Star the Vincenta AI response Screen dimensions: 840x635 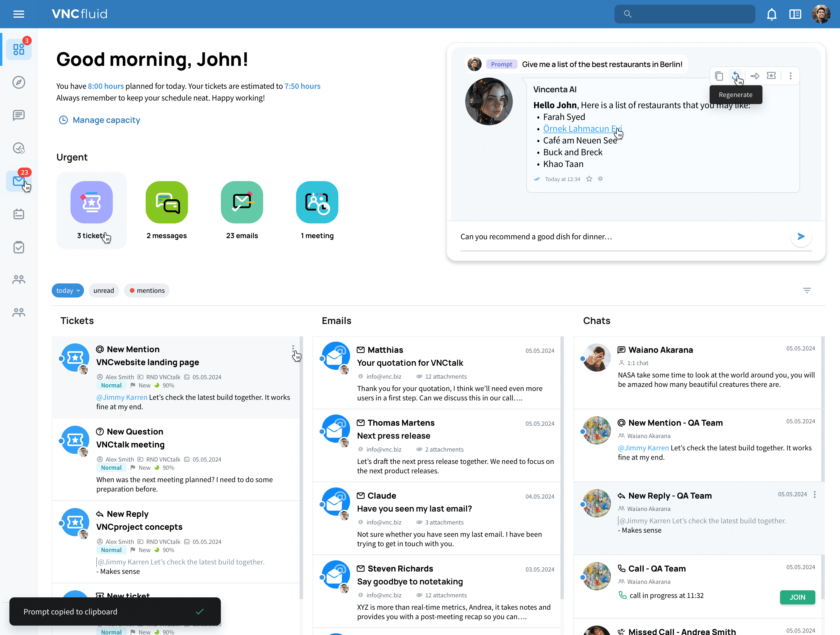click(589, 179)
